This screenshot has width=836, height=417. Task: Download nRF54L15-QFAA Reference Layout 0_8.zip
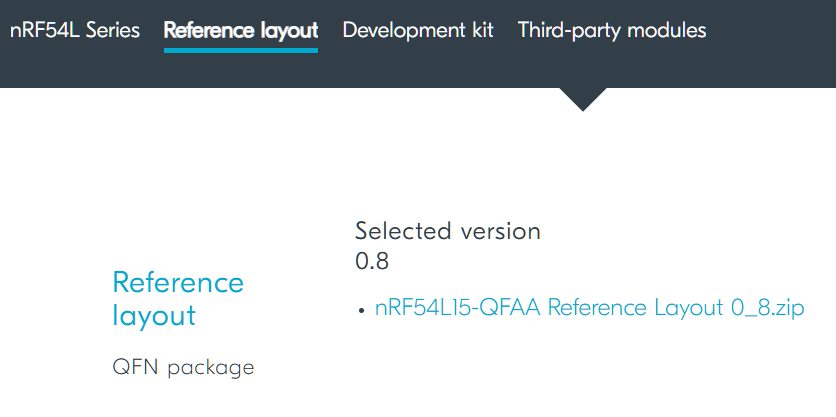coord(589,308)
